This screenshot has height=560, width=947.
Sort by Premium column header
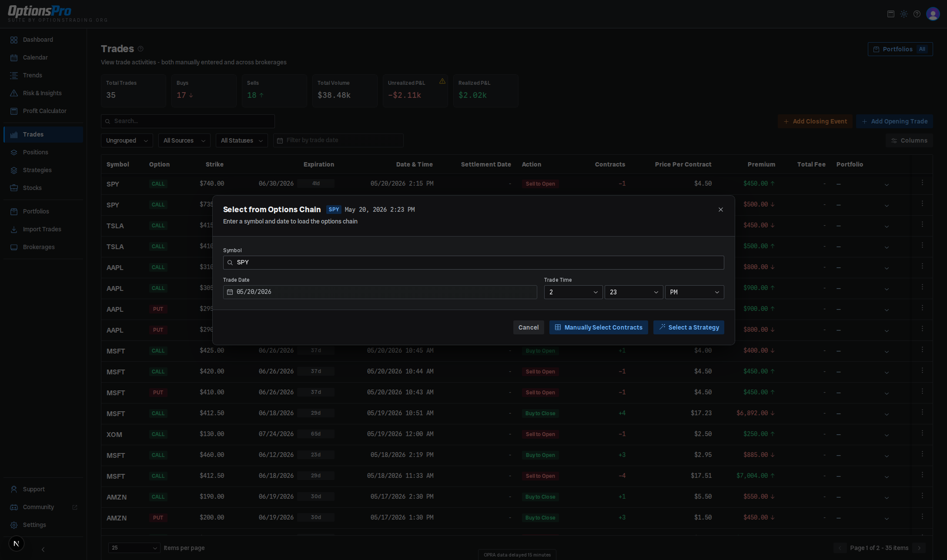[761, 164]
